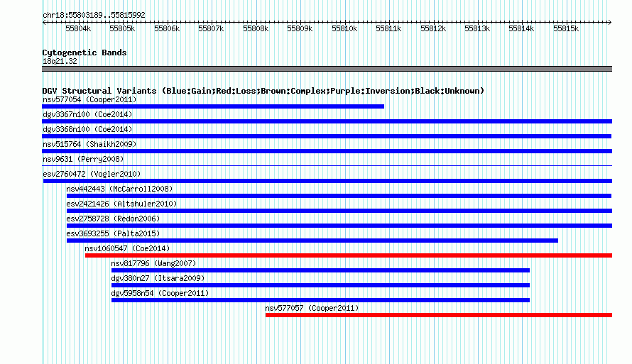Open the esv2760472 (Vogler2010) label
The width and height of the screenshot is (632, 364).
click(92, 174)
